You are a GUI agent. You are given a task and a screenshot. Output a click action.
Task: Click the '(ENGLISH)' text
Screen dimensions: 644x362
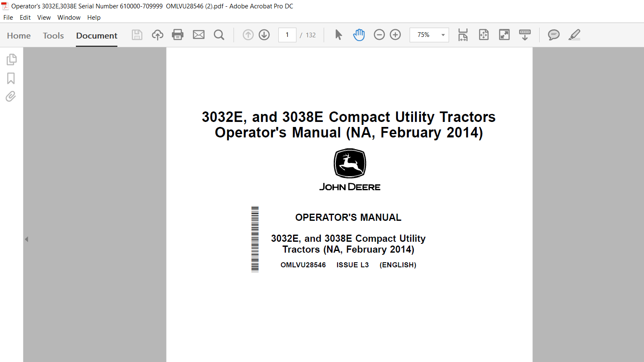(398, 265)
